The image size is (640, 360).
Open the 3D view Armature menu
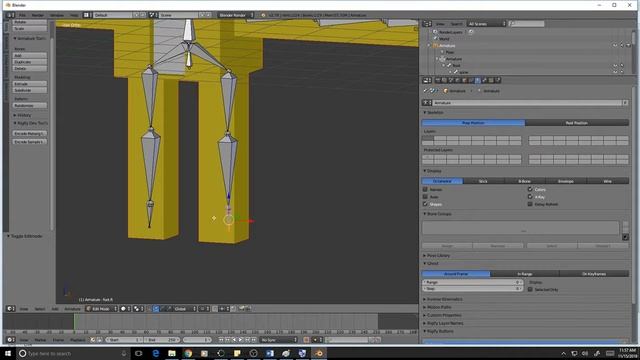[x=72, y=309]
